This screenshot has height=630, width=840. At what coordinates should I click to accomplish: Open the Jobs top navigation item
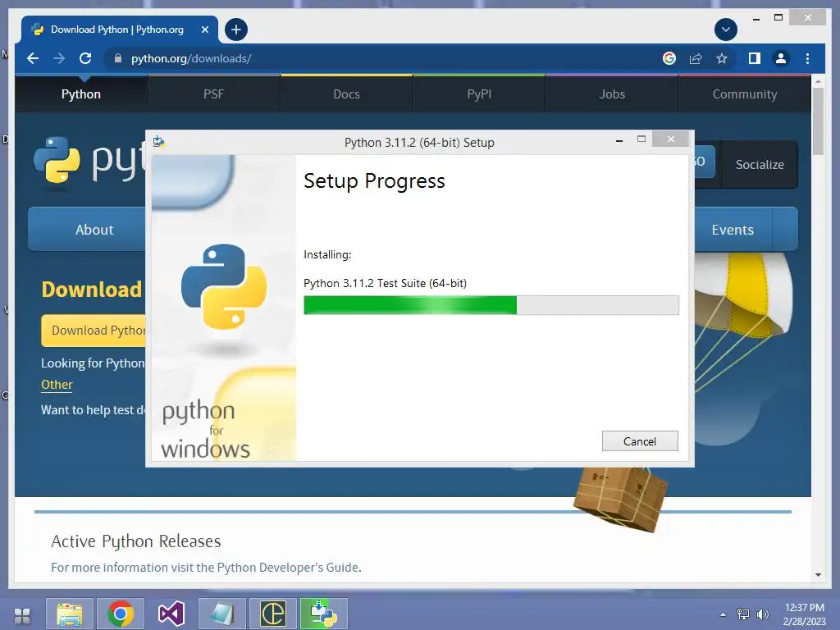point(612,94)
